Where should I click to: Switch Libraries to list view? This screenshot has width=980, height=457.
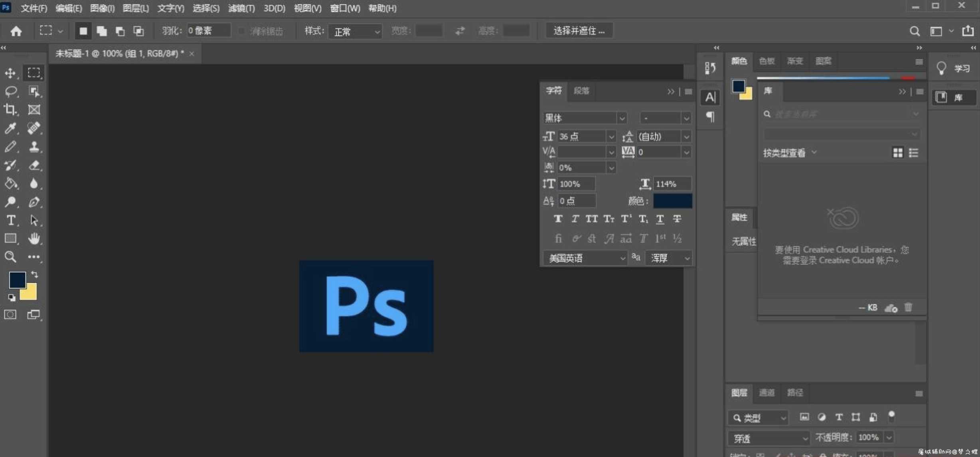click(x=913, y=153)
